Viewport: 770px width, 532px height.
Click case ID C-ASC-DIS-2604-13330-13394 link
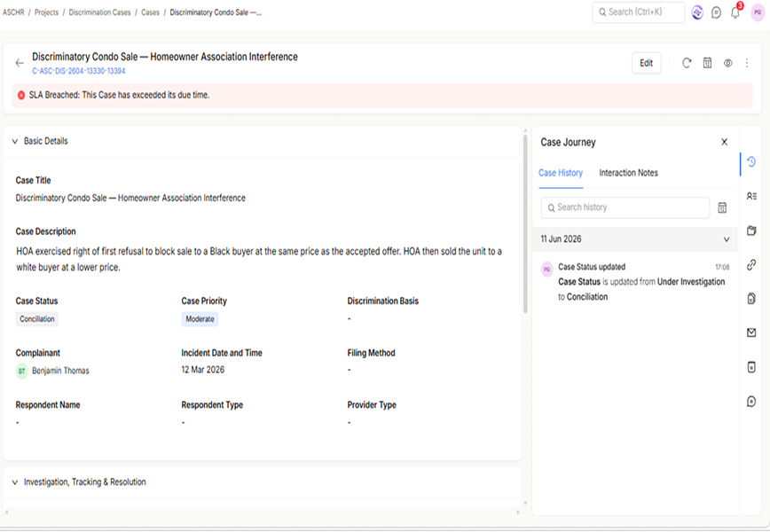79,71
